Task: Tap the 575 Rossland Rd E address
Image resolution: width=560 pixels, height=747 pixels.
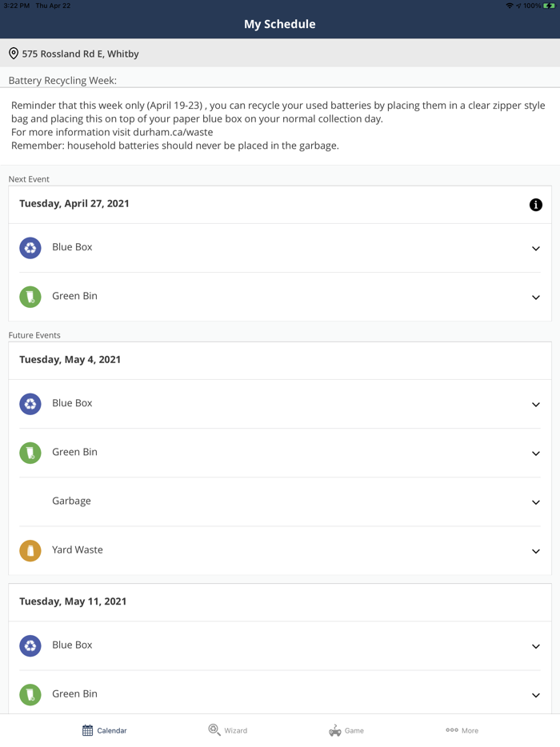Action: [80, 54]
